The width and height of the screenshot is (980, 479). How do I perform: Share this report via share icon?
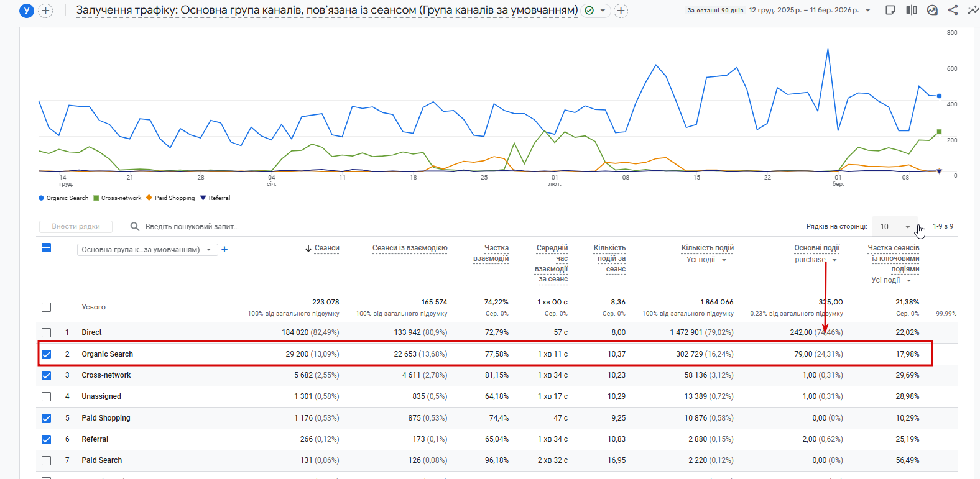click(x=953, y=11)
